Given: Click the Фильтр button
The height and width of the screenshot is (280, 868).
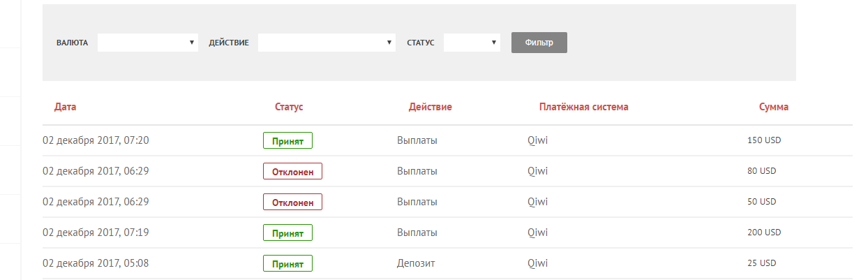Looking at the screenshot, I should [x=539, y=43].
